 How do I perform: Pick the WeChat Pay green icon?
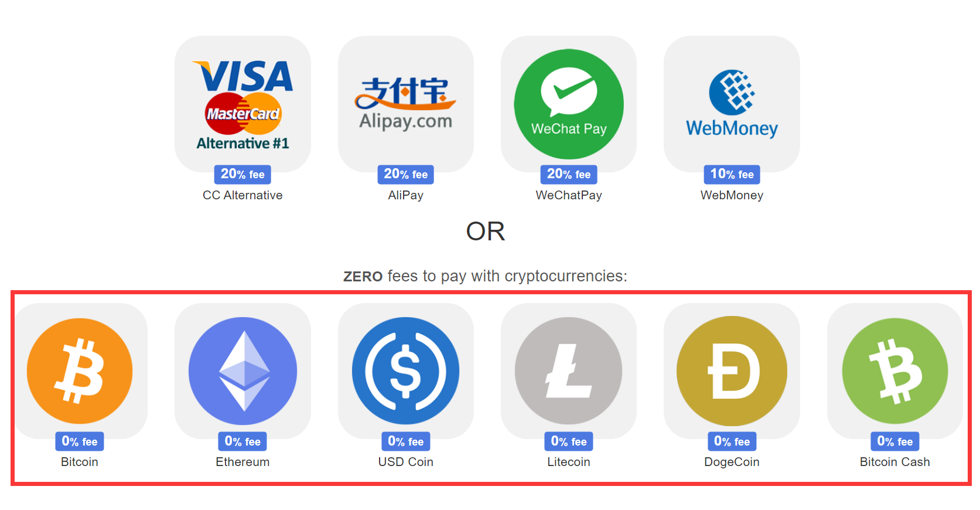(569, 104)
